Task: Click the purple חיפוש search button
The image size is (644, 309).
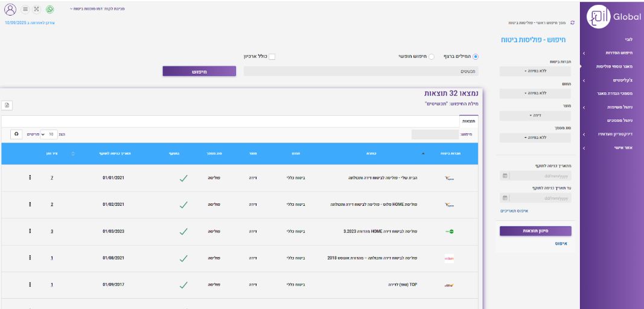Action: [x=199, y=71]
